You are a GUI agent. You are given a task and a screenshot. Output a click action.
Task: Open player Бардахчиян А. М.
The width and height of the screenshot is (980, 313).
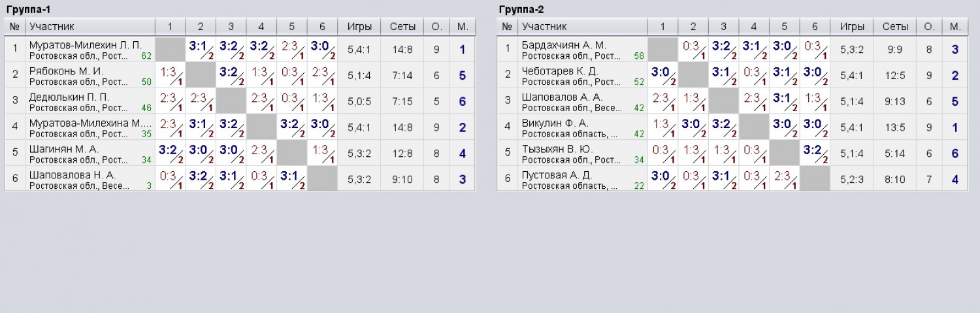564,45
